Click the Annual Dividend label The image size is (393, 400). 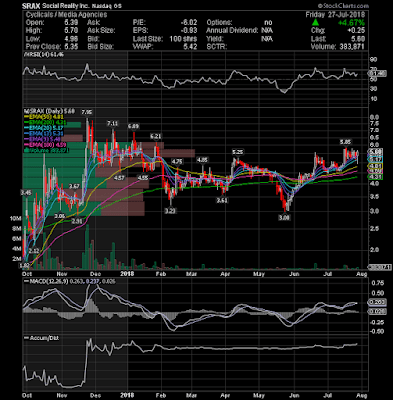(232, 31)
